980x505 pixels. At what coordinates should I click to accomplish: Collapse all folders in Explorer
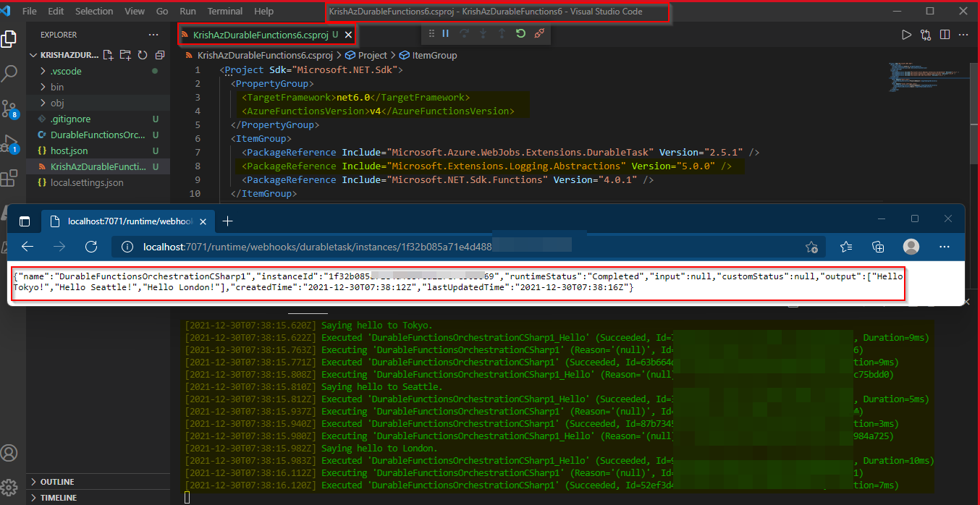pos(160,55)
